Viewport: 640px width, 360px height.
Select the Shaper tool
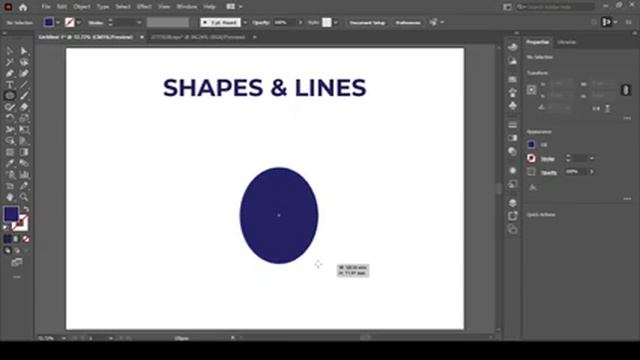pyautogui.click(x=10, y=107)
